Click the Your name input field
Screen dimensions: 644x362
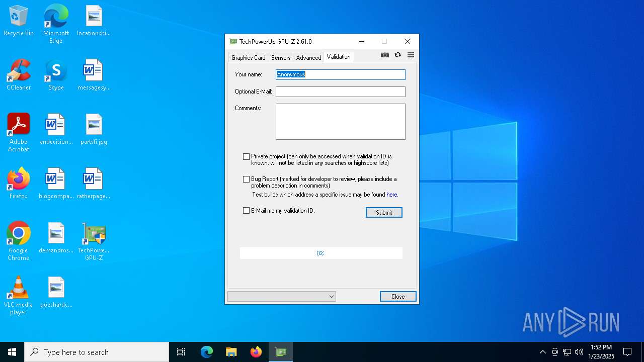coord(340,74)
